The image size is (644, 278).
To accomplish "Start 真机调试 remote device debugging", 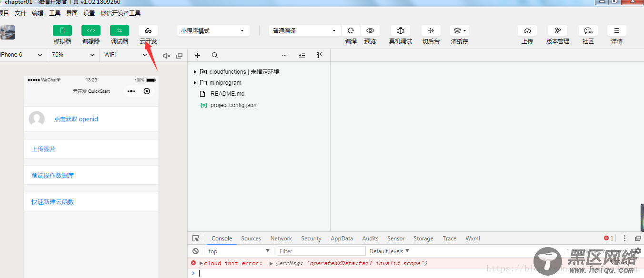I will (x=401, y=30).
